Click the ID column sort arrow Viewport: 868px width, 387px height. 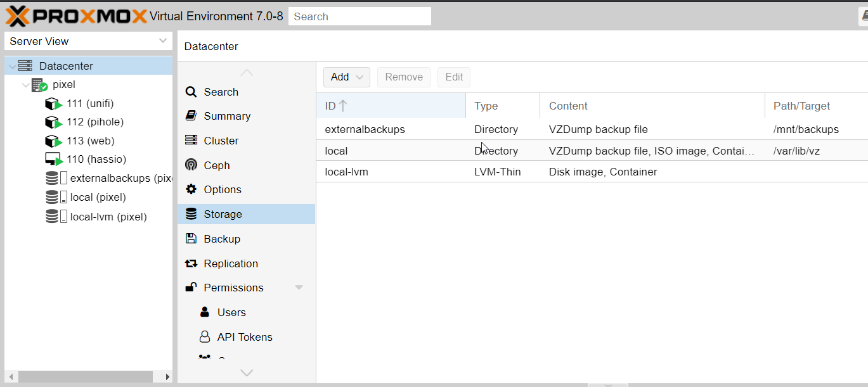(x=343, y=106)
